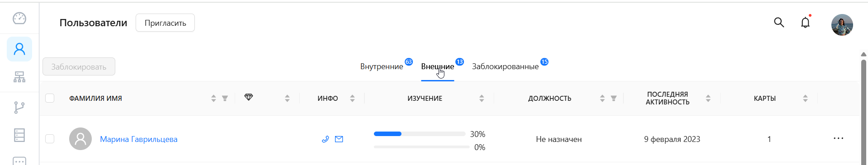Image resolution: width=868 pixels, height=165 pixels.
Task: Open the search magnifier icon
Action: click(779, 23)
